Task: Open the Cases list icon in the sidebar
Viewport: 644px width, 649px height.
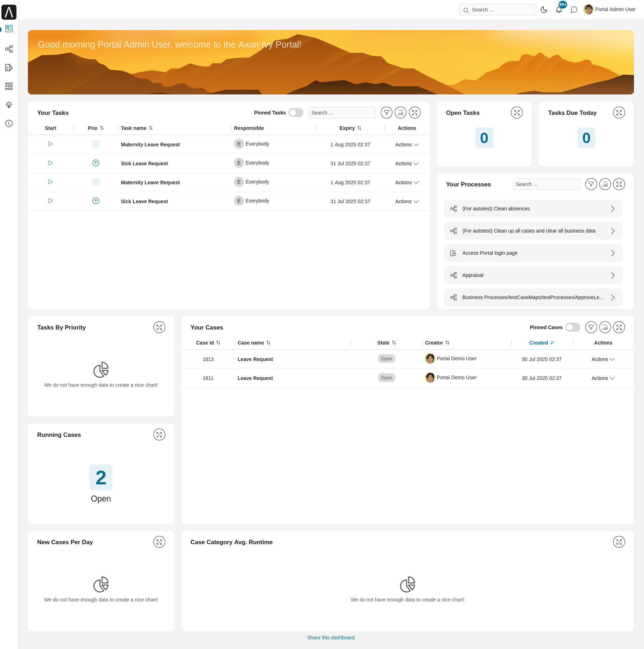Action: (9, 86)
